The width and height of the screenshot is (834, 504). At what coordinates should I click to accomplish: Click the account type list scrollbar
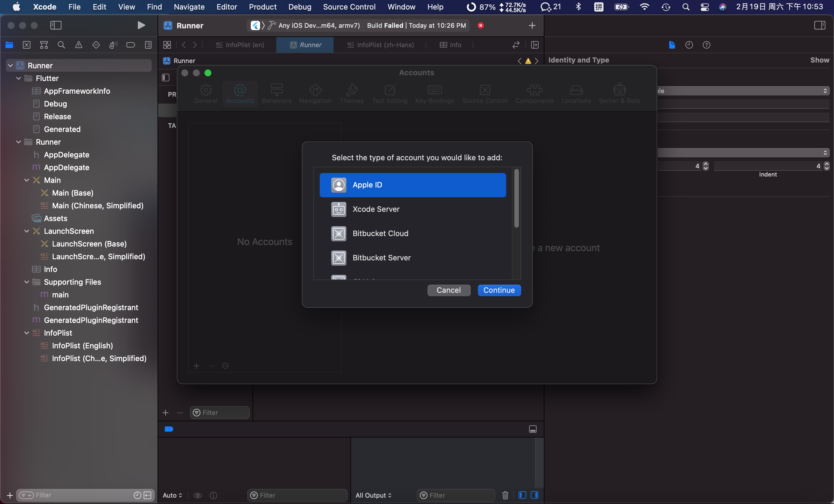click(516, 198)
